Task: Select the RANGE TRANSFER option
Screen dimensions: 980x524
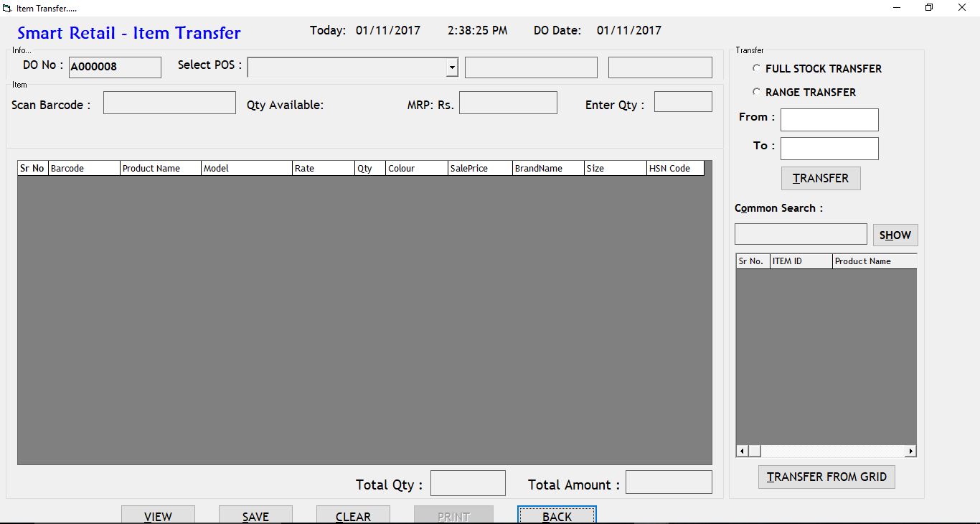Action: 804,93
